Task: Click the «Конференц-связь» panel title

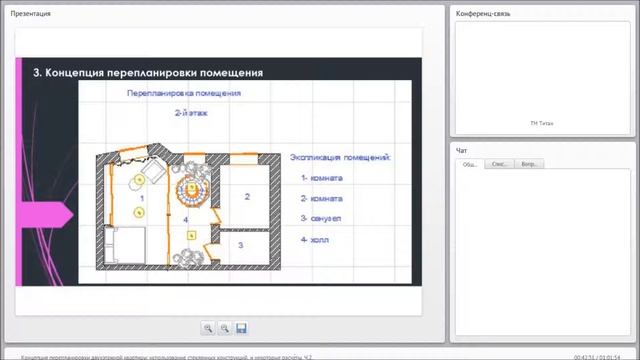Action: point(483,13)
